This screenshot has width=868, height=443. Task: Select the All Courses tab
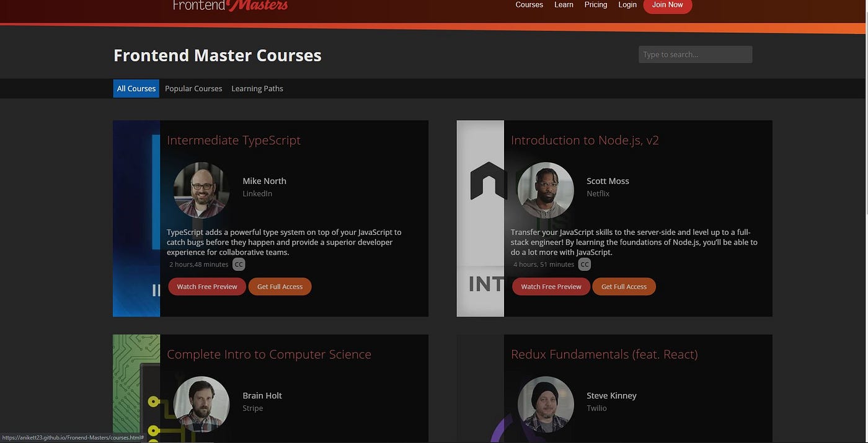(x=136, y=87)
